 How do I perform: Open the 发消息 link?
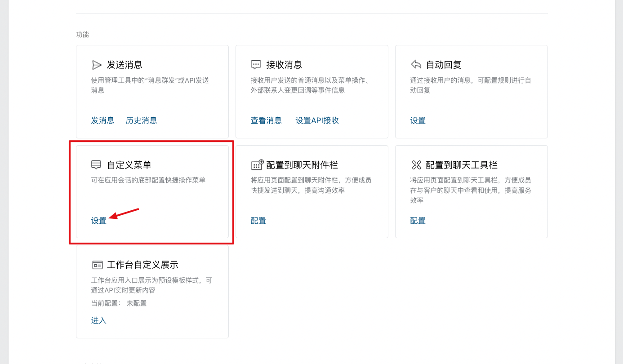(x=102, y=120)
